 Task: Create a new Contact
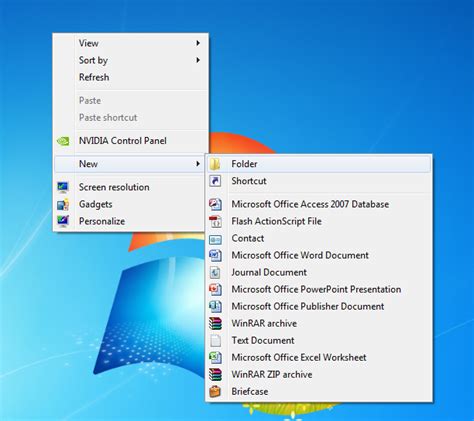click(319, 238)
